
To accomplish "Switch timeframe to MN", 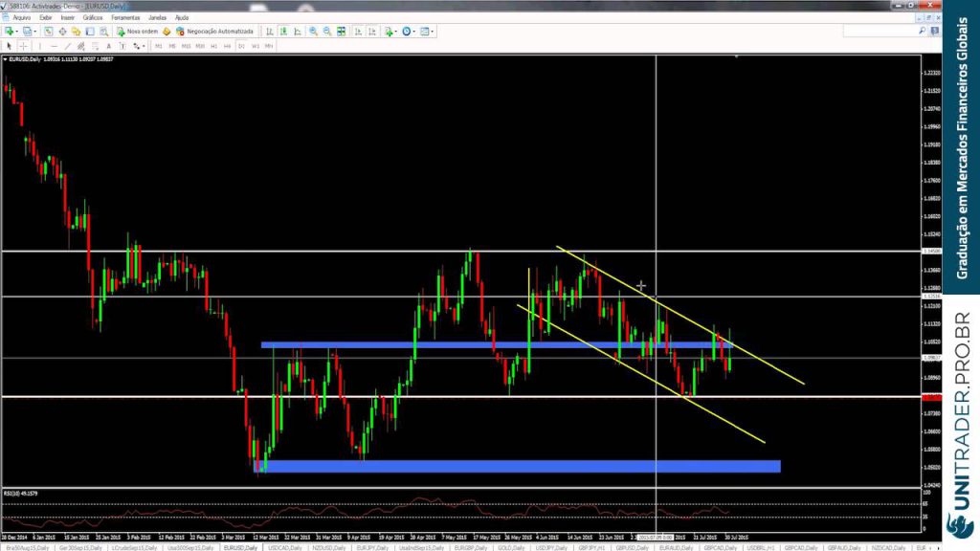I will pyautogui.click(x=269, y=46).
